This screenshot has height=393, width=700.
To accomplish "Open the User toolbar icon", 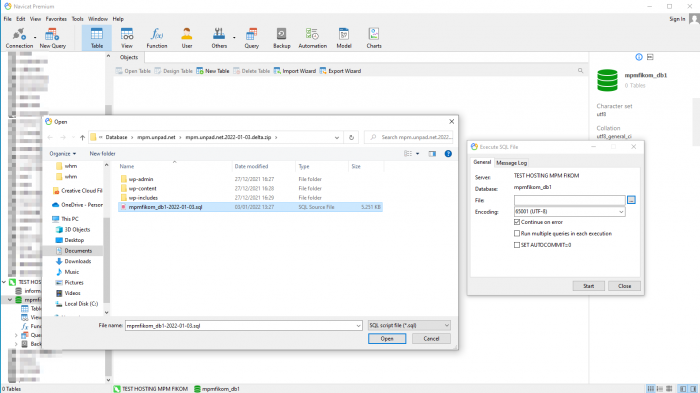I will tap(187, 38).
